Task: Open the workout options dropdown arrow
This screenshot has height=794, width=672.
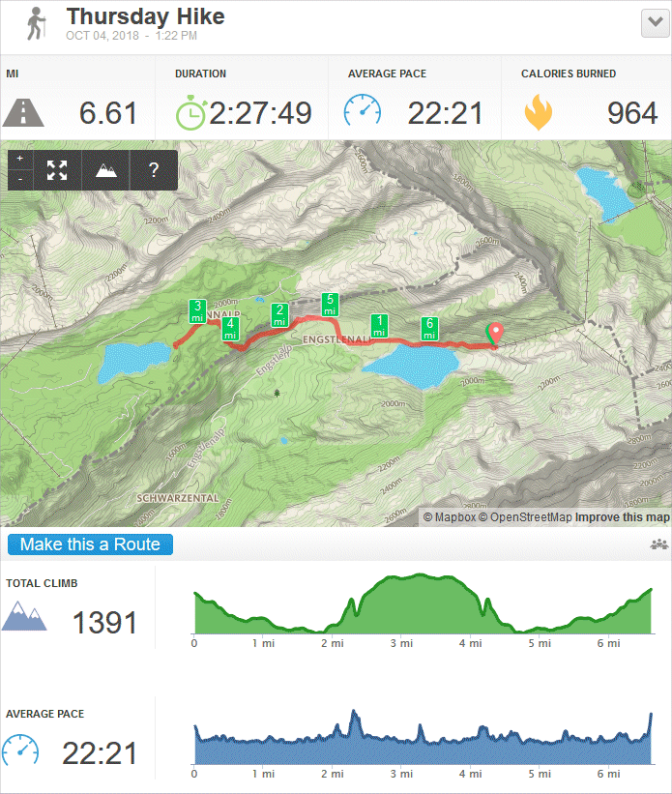Action: point(656,23)
